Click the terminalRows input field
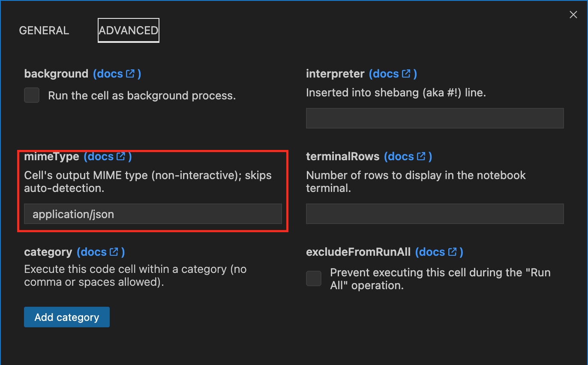The height and width of the screenshot is (365, 588). 435,214
